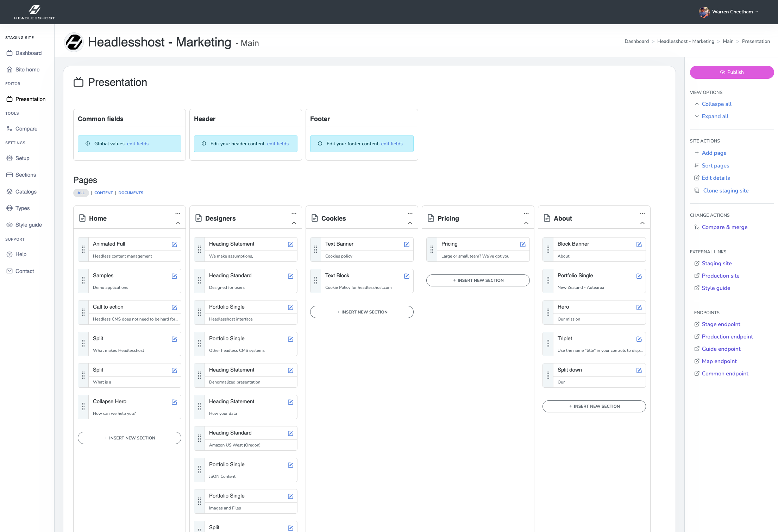Screen dimensions: 778x532
Task: Click the Headlesshost logo in top bar
Action: [34, 12]
